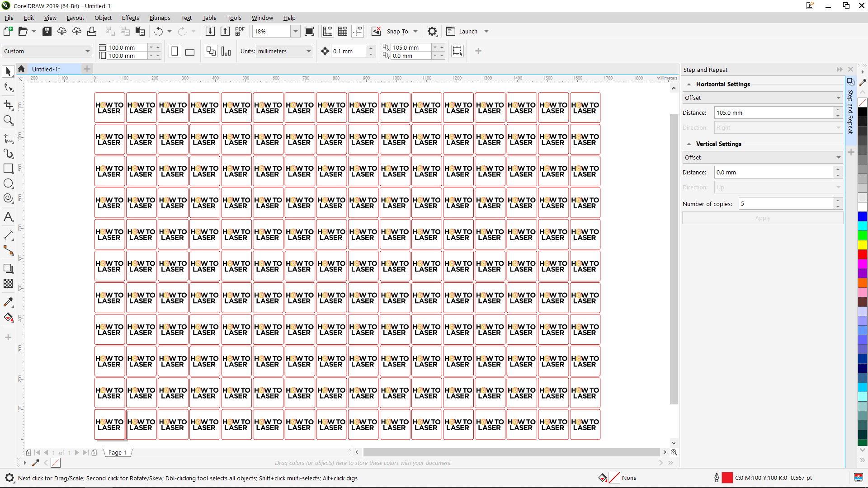868x488 pixels.
Task: Select the Color Eyedropper tool
Action: click(8, 302)
